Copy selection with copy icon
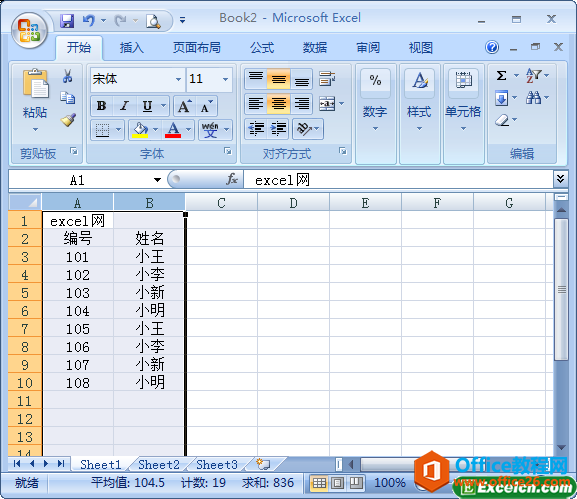Screen dimensions: 577x499 click(x=68, y=98)
